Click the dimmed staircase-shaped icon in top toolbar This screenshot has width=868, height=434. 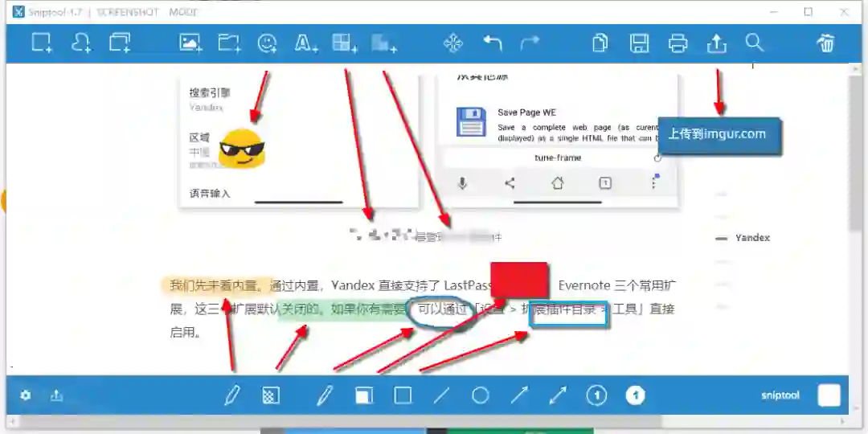tap(383, 43)
